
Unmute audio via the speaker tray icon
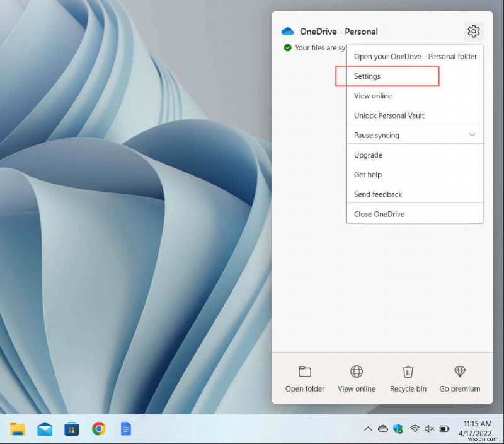tap(429, 429)
